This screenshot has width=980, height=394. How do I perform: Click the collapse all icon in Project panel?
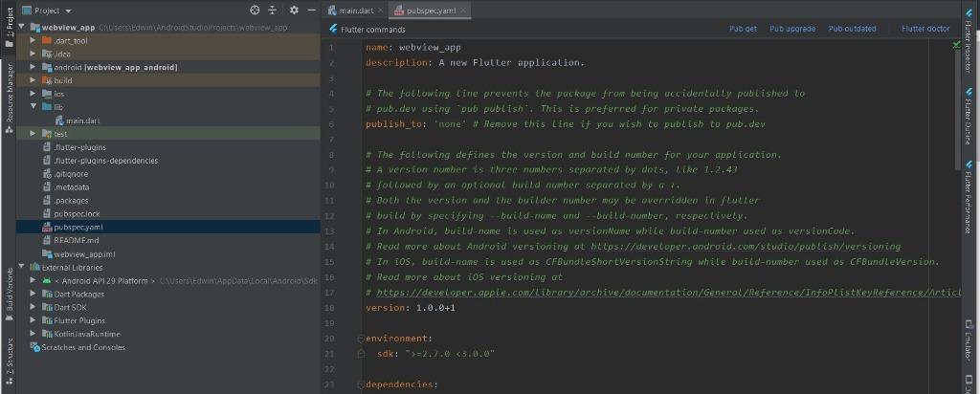pos(273,10)
